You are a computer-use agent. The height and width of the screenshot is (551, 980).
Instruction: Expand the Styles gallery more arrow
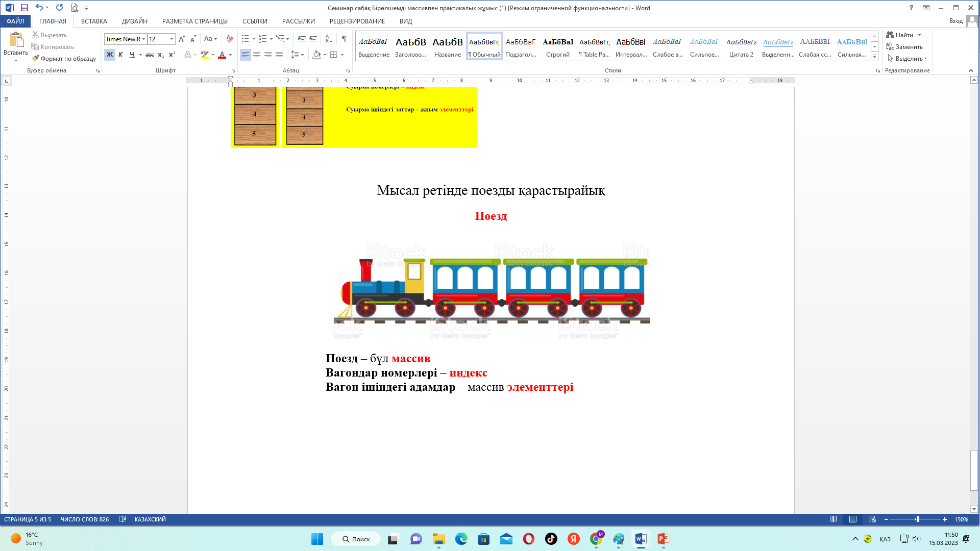pos(874,56)
